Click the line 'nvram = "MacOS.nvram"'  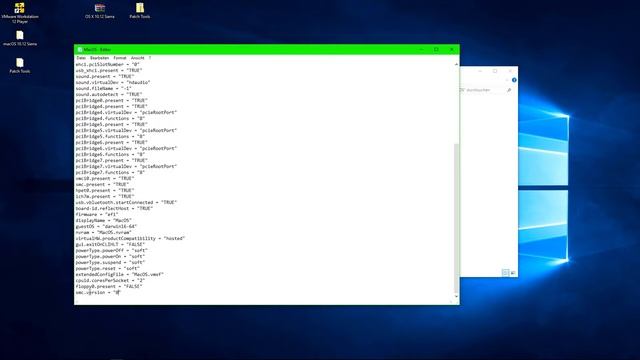point(104,232)
